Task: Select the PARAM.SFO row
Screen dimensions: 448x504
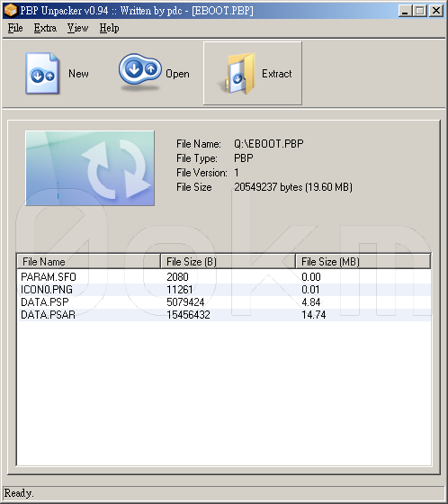Action: coord(224,277)
